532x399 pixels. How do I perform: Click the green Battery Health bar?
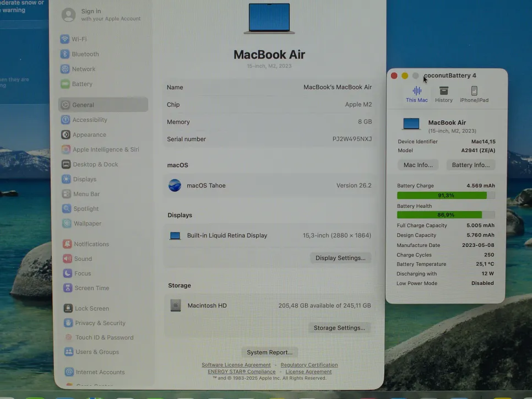439,215
